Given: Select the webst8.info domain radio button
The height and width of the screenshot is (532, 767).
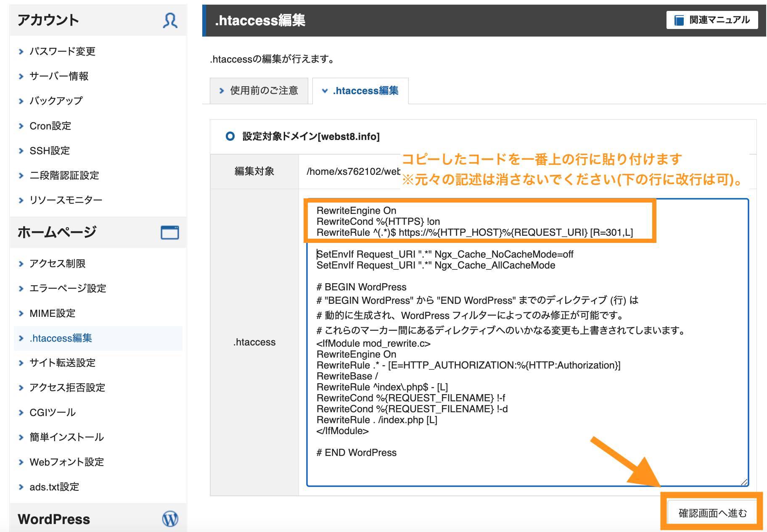Looking at the screenshot, I should 230,136.
